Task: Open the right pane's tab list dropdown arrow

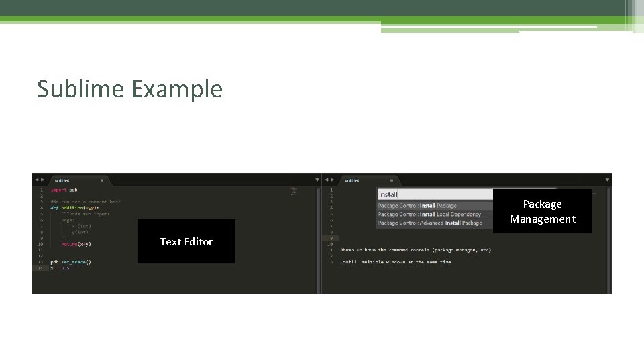Action: 607,180
